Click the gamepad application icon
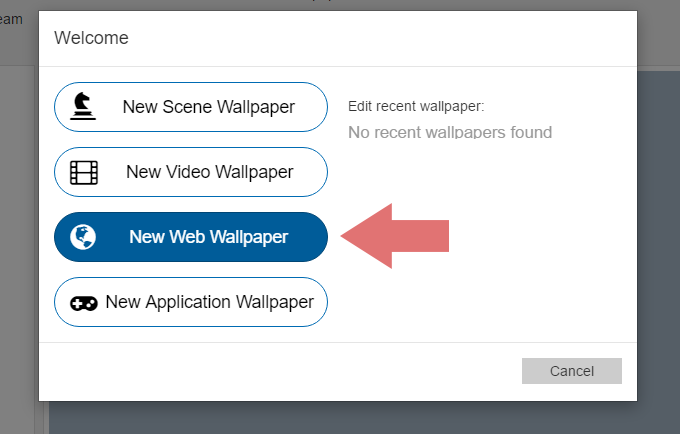The width and height of the screenshot is (680, 434). pyautogui.click(x=83, y=302)
